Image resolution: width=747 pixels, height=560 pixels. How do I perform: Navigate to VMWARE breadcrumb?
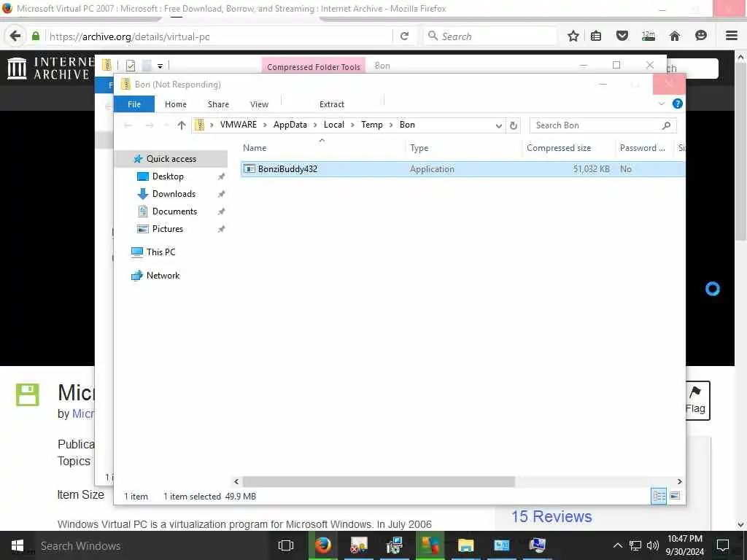pyautogui.click(x=239, y=125)
